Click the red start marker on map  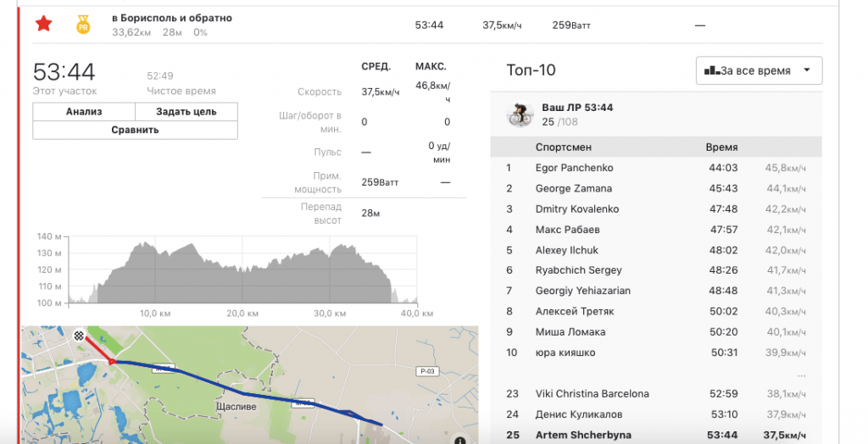coord(110,361)
